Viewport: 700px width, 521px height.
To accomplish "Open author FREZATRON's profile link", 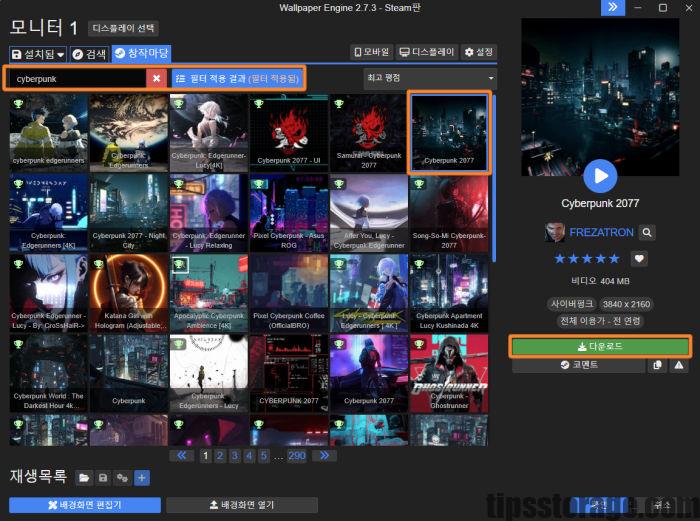I will click(x=601, y=232).
